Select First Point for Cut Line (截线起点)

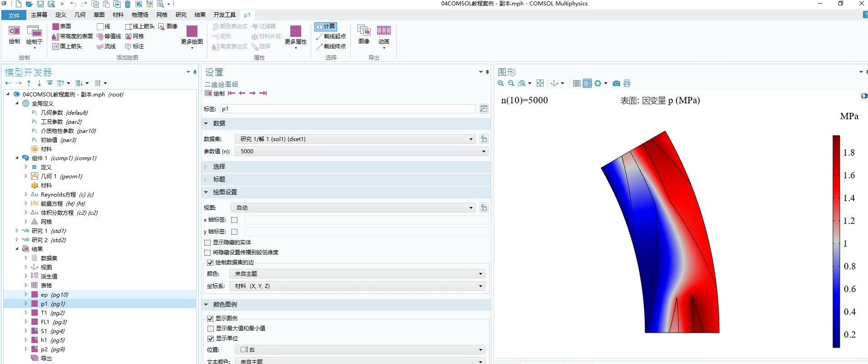[x=331, y=36]
